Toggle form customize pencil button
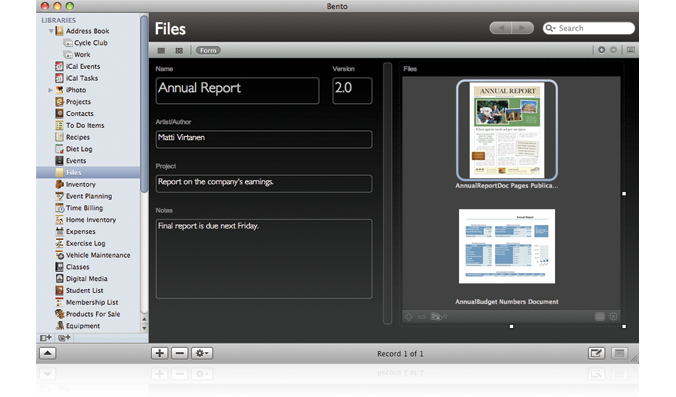 596,353
